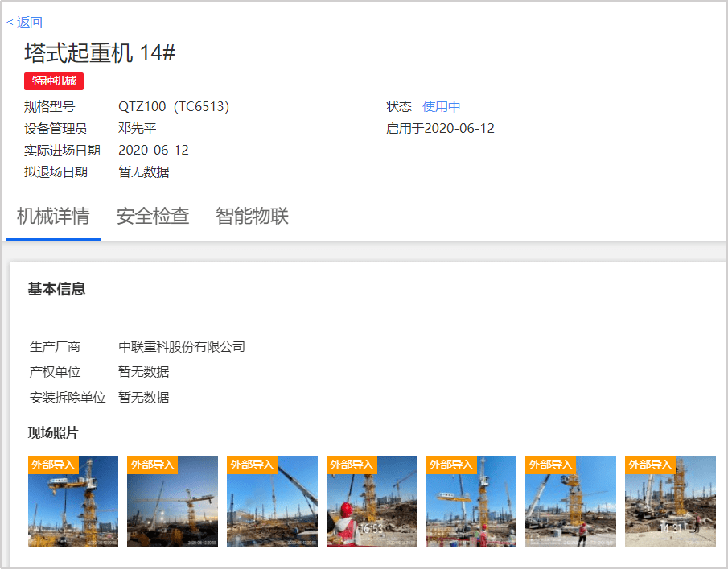Select text 启用于2020-06-12

(440, 128)
